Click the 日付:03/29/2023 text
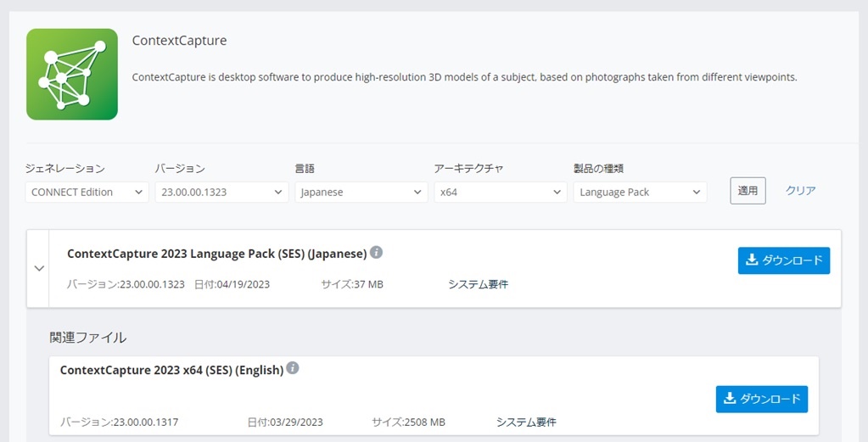This screenshot has width=868, height=442. tap(285, 422)
